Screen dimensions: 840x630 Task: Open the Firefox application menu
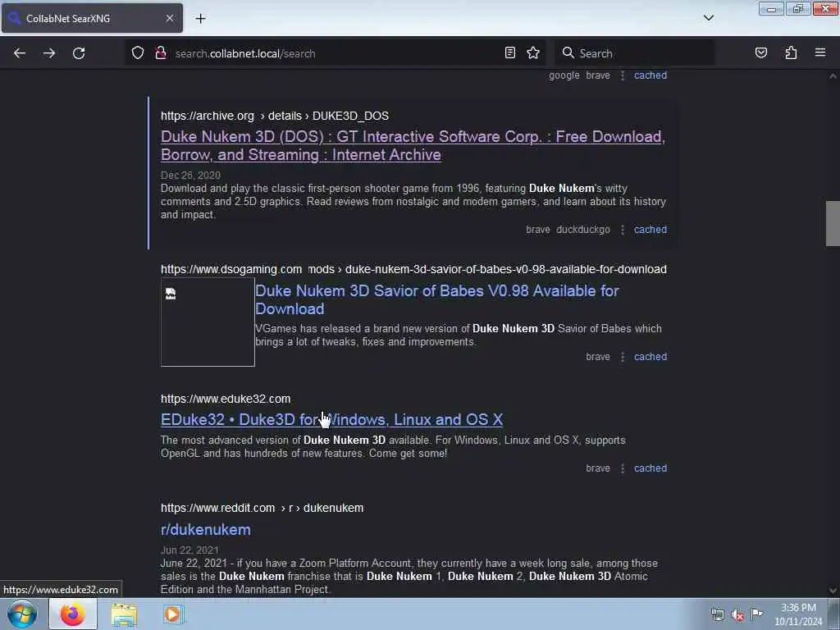pos(820,52)
